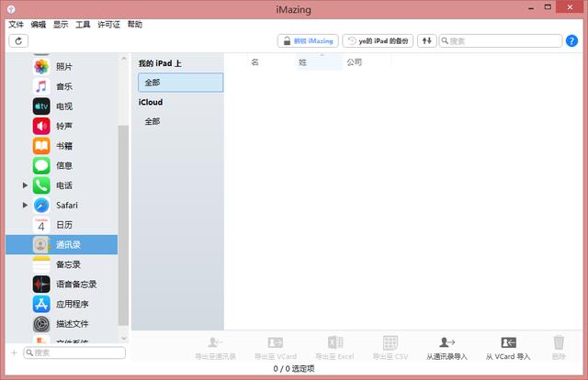
Task: Click ye的 iPad 的备份 backups button
Action: [x=378, y=41]
